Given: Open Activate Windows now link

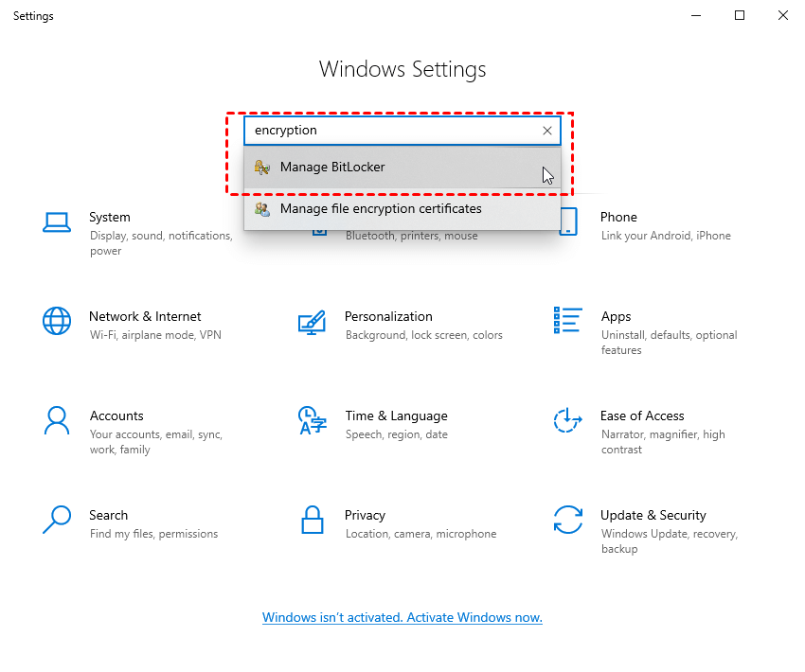Looking at the screenshot, I should 402,617.
